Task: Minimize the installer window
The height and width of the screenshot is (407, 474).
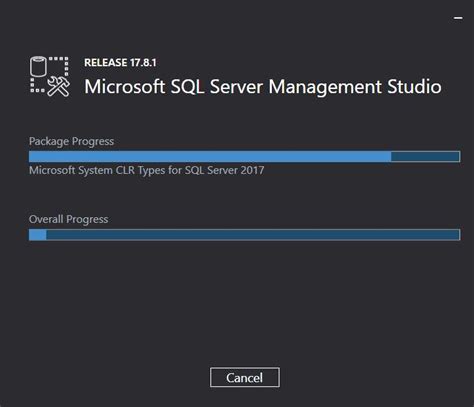Action: [458, 18]
